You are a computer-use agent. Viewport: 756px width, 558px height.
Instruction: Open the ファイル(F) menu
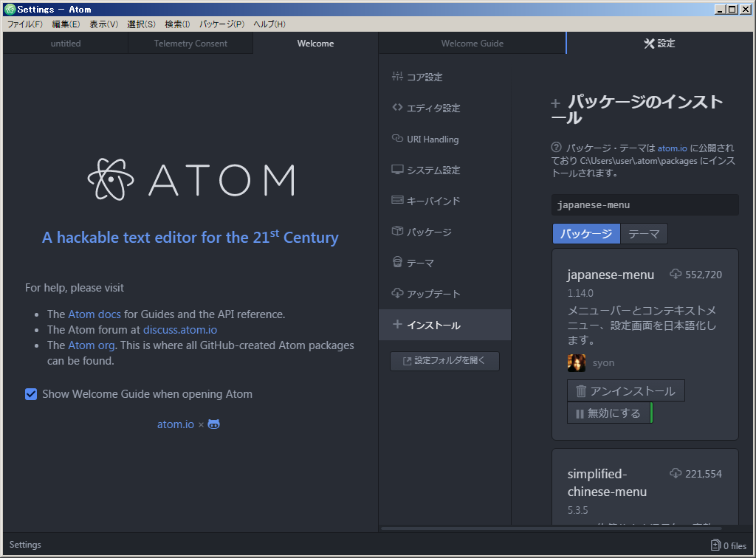(x=25, y=24)
